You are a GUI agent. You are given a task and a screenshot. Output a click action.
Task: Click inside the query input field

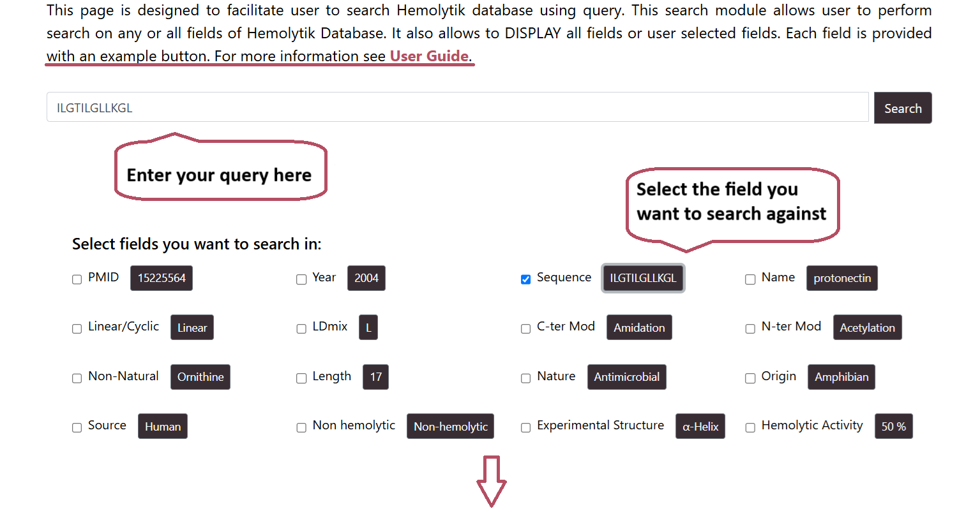(447, 107)
